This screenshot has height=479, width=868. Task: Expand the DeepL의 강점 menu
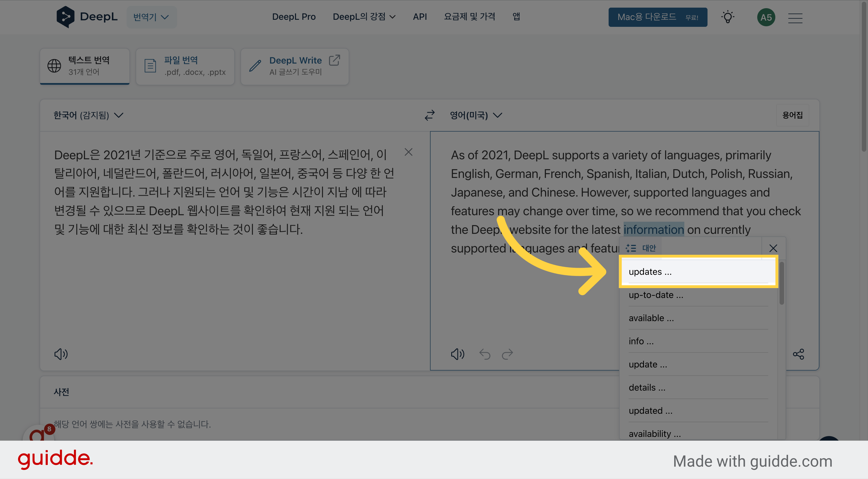pyautogui.click(x=364, y=17)
